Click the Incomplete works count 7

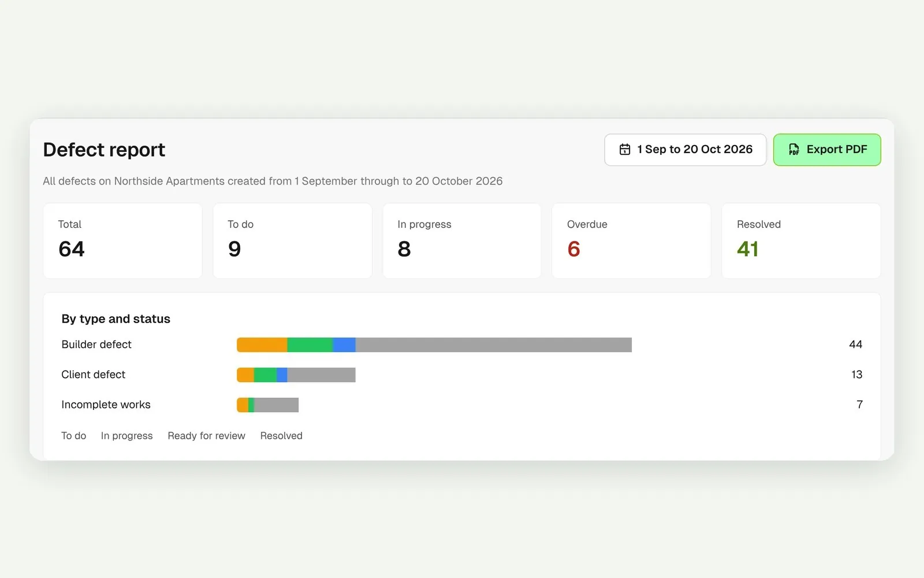[x=860, y=405]
